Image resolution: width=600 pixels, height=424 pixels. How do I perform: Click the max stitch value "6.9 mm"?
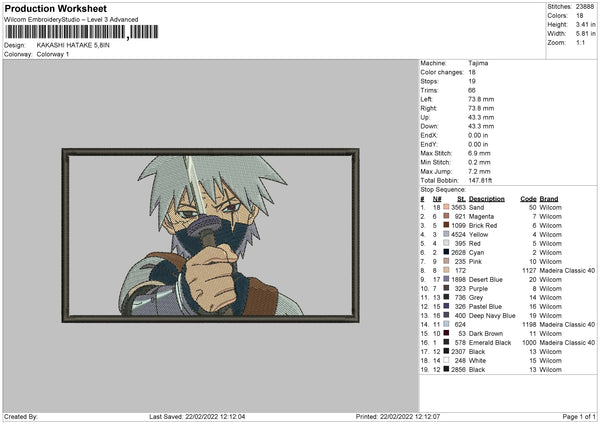pos(479,153)
